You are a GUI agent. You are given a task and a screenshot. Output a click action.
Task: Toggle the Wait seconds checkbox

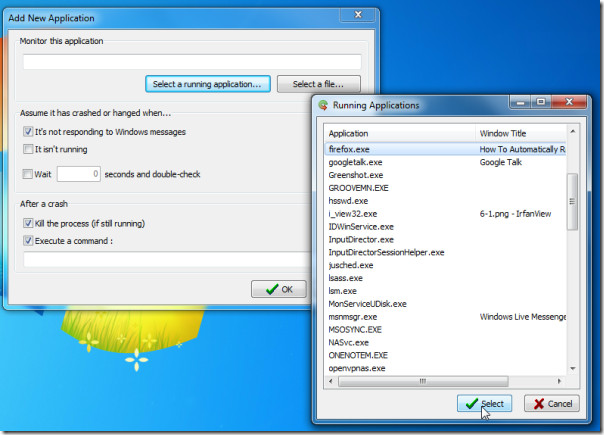[x=27, y=174]
